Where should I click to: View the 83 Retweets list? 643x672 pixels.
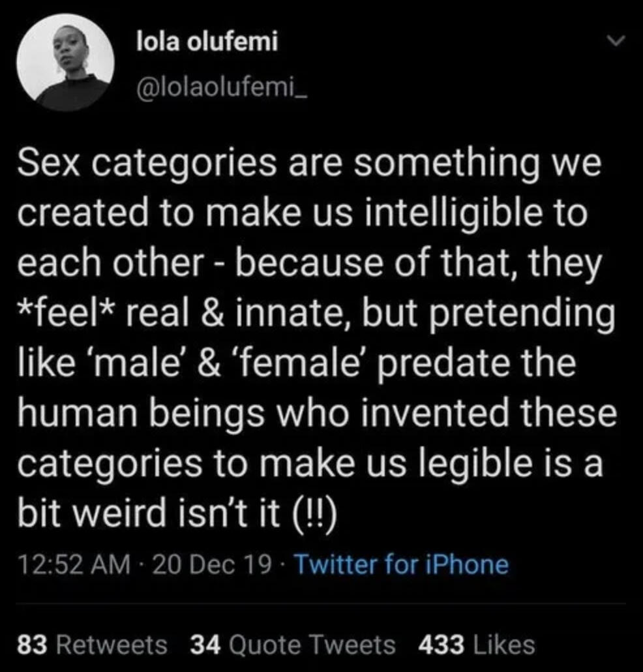pos(91,645)
